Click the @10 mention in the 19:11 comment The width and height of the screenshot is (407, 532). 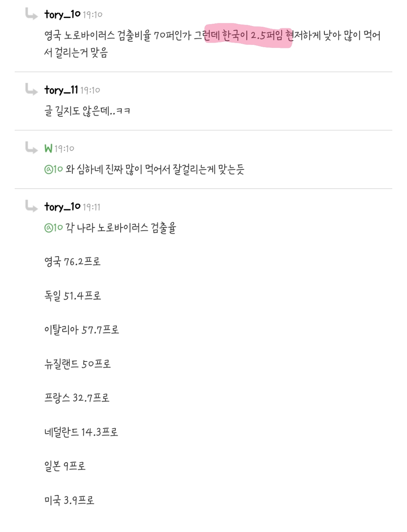(x=54, y=228)
